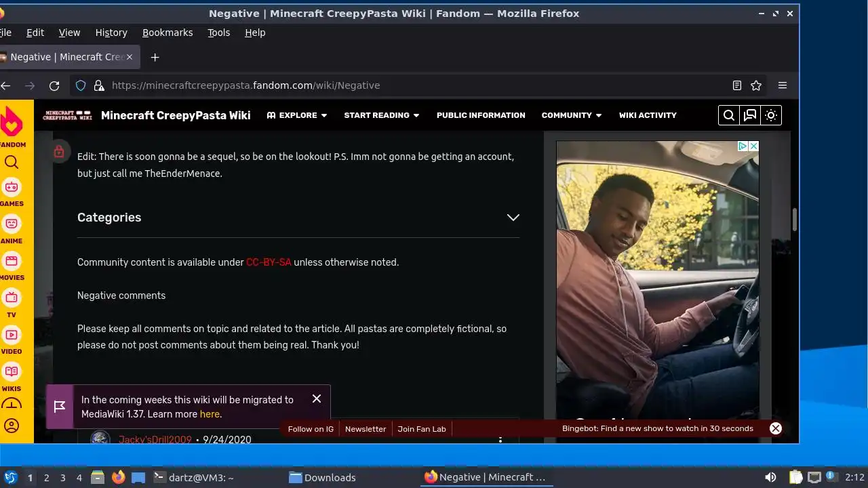Click the volume speaker tray icon
The width and height of the screenshot is (868, 488).
(x=770, y=477)
